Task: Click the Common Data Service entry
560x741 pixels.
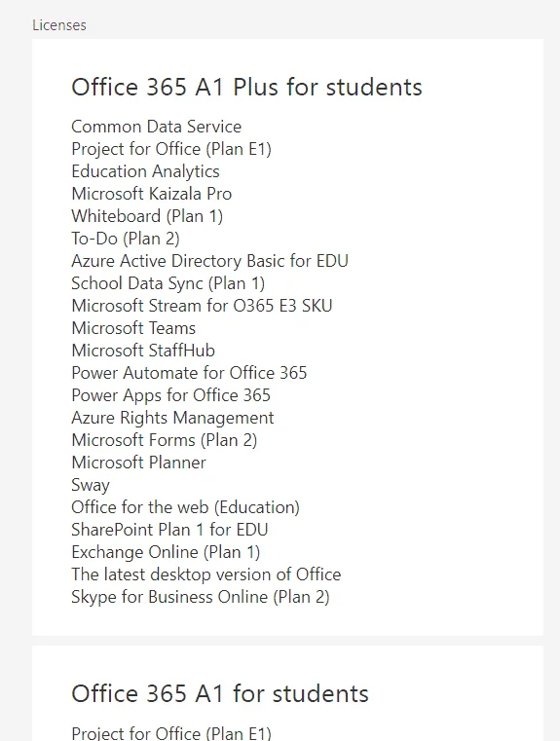Action: 157,127
